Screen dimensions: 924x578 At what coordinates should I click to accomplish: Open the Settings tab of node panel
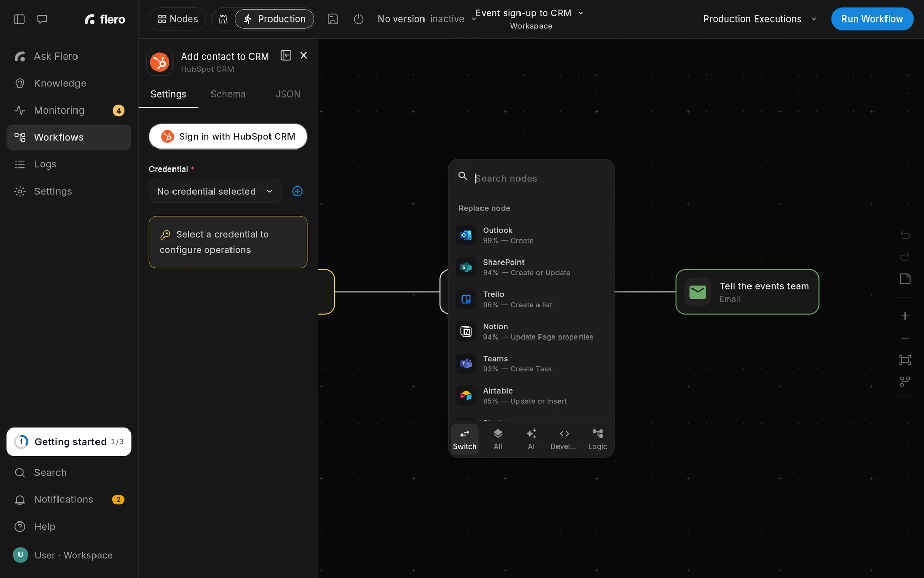168,94
